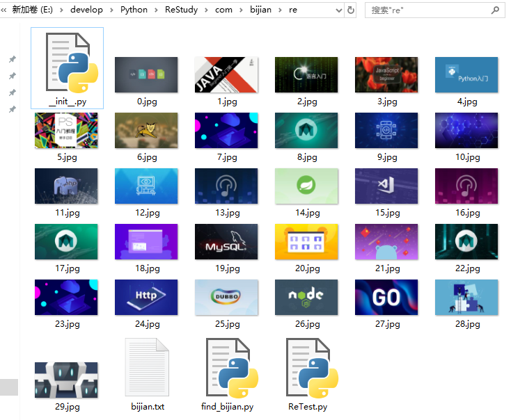
Task: Navigate to 'bijian' folder breadcrumb
Action: coord(260,10)
